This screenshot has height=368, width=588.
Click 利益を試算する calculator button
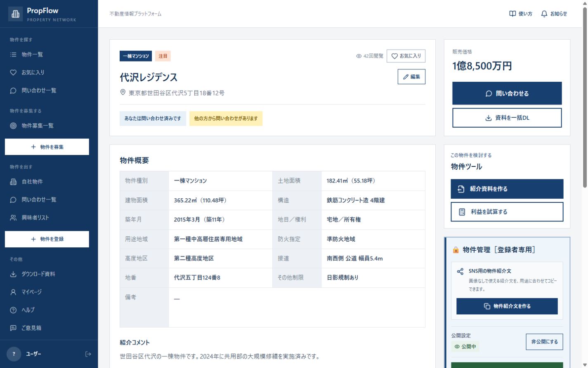pos(507,212)
